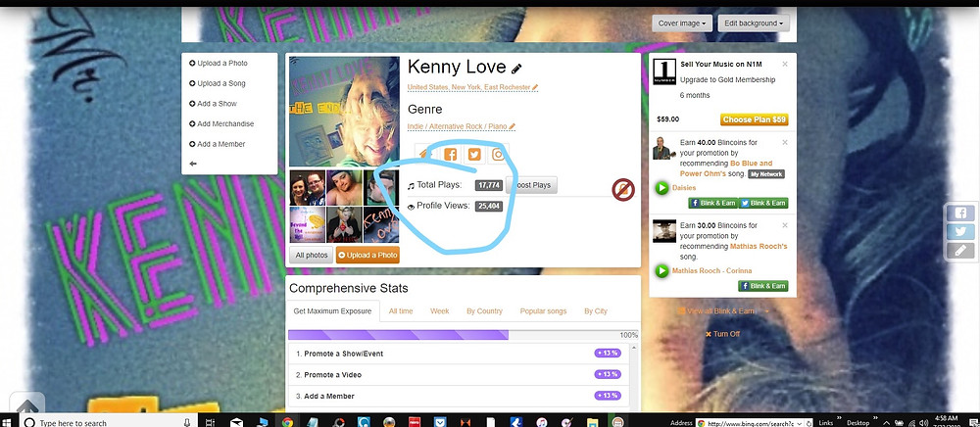
Task: Switch to the Popular songs tab
Action: coord(543,310)
